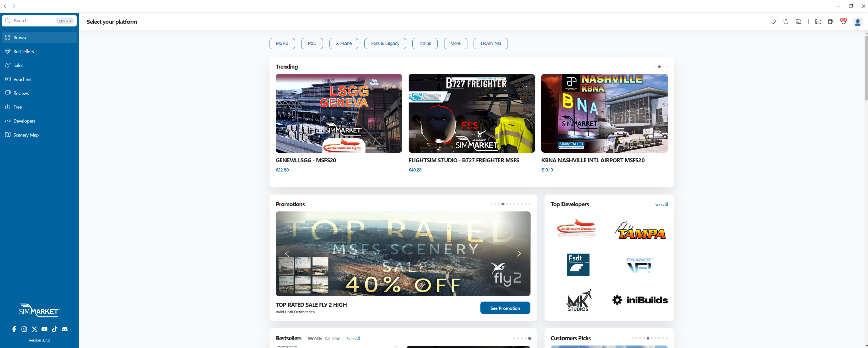Open the YouTube social icon

point(44,329)
